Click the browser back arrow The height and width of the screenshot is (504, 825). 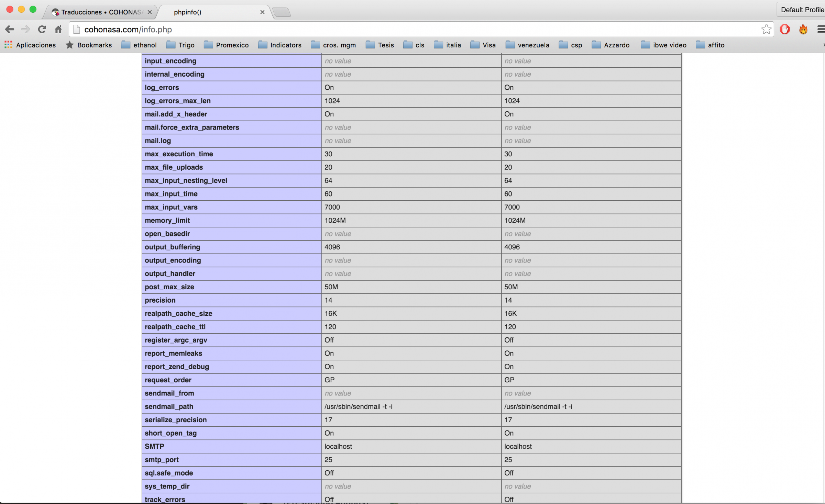(x=10, y=30)
